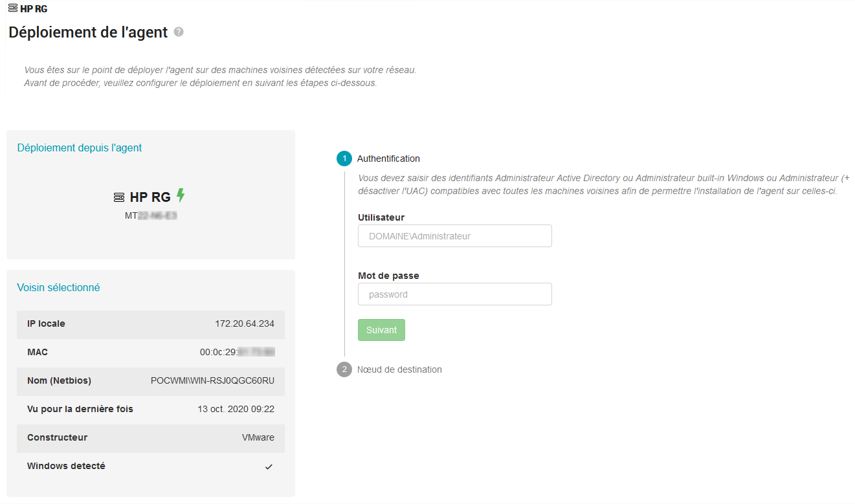Click the HP RG breadcrumb text at top

pyautogui.click(x=34, y=9)
